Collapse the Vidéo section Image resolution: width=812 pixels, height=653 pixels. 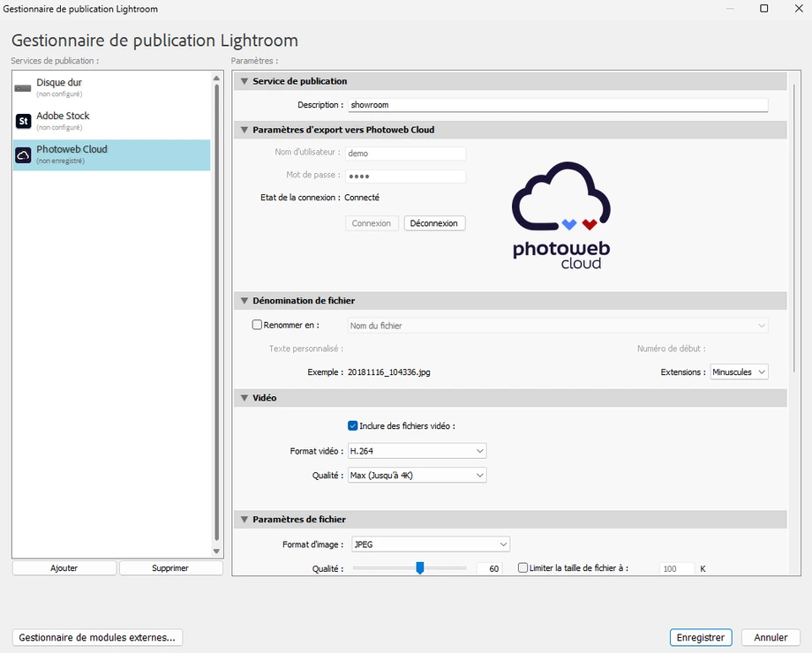(x=244, y=398)
